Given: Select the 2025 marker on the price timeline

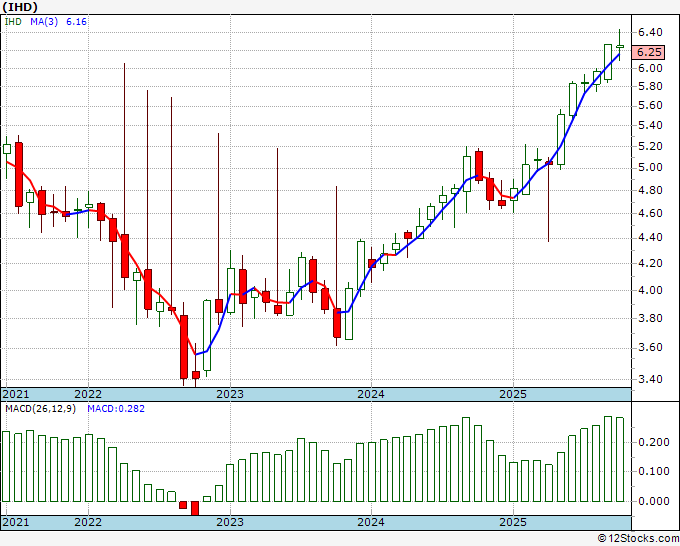Looking at the screenshot, I should (513, 394).
